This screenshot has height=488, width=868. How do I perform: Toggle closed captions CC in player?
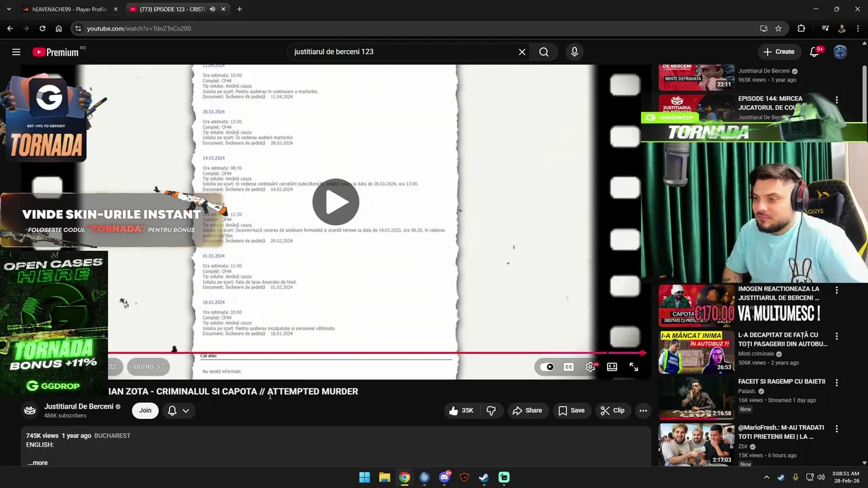coord(569,367)
